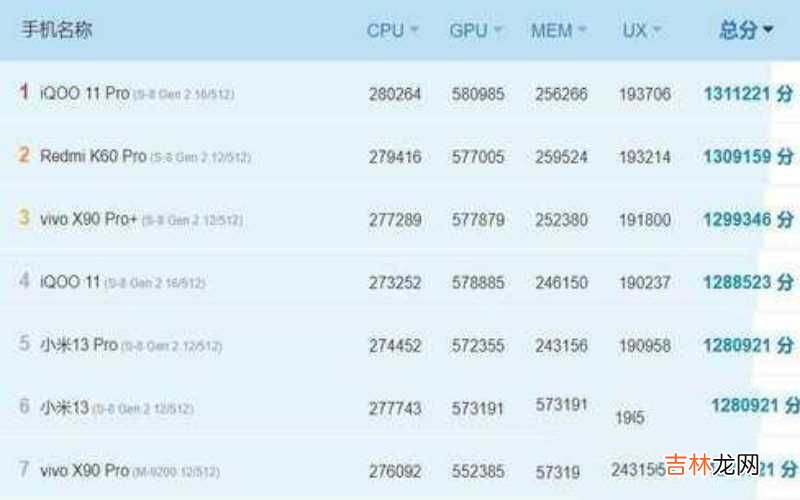Click total score 1309159 分

tap(748, 157)
